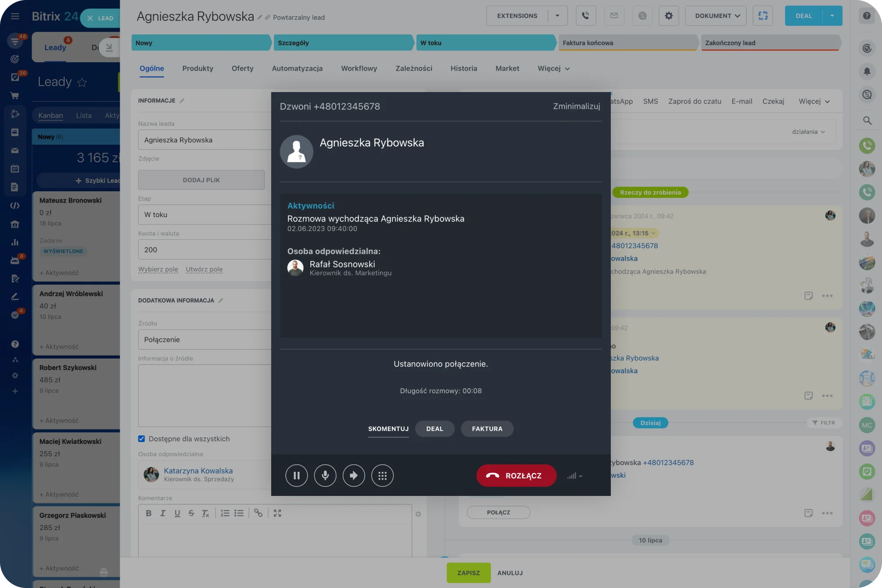Open the Historia tab
Viewport: 882px width, 588px height.
pos(463,68)
